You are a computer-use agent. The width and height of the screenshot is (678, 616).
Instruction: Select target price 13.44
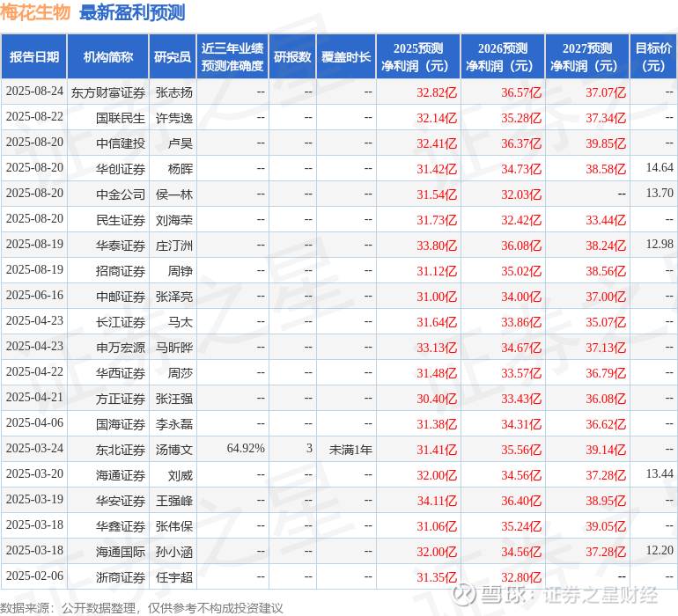click(660, 473)
